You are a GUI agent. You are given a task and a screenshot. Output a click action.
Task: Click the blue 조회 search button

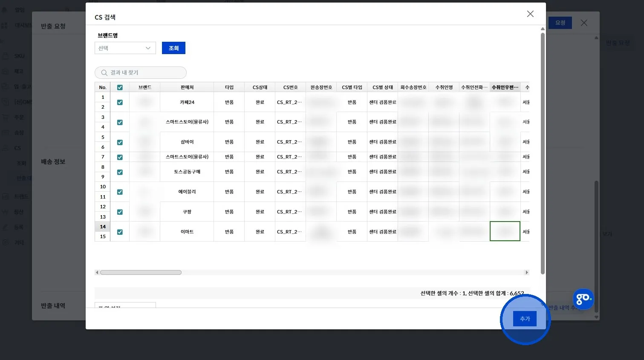(173, 48)
